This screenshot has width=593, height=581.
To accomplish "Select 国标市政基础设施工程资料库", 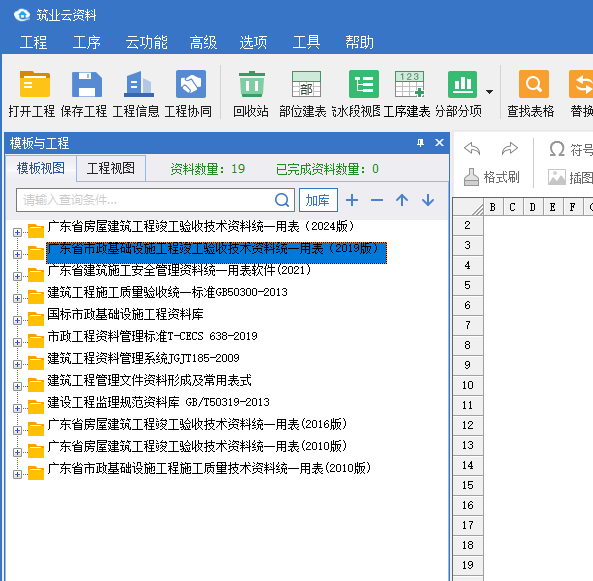I will click(126, 314).
